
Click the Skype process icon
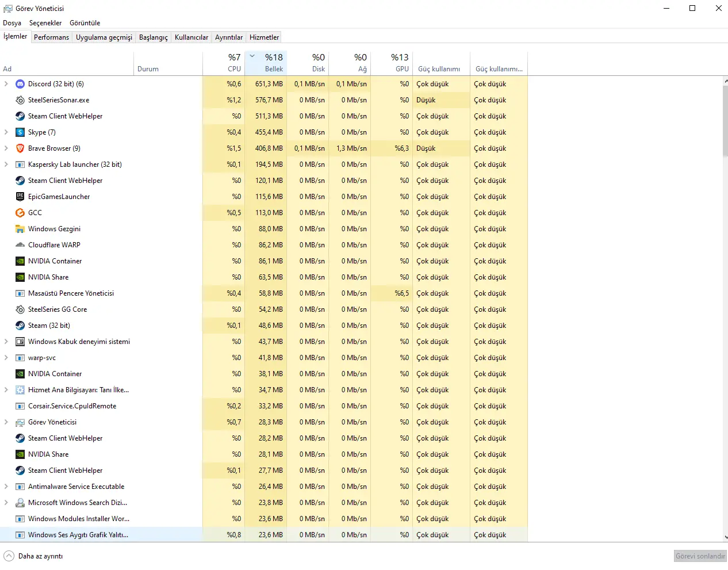[x=20, y=132]
